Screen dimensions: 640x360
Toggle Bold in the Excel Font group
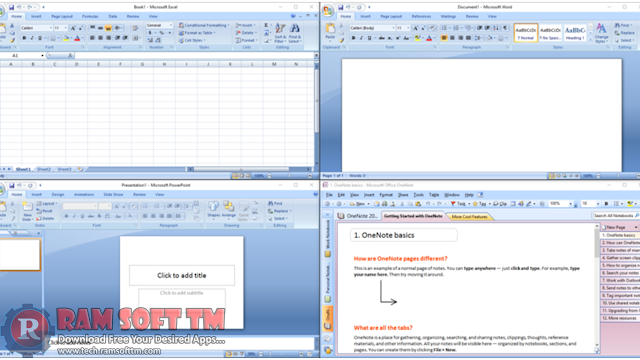click(24, 38)
